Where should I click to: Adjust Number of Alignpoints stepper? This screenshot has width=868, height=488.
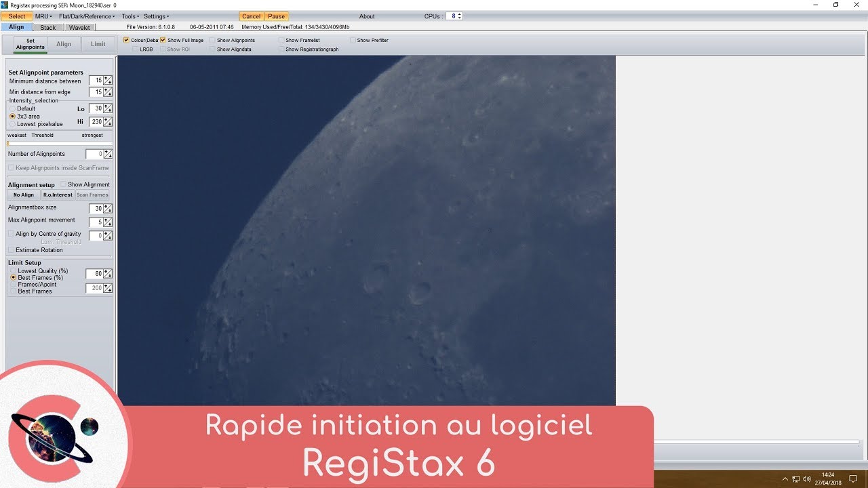[108, 155]
